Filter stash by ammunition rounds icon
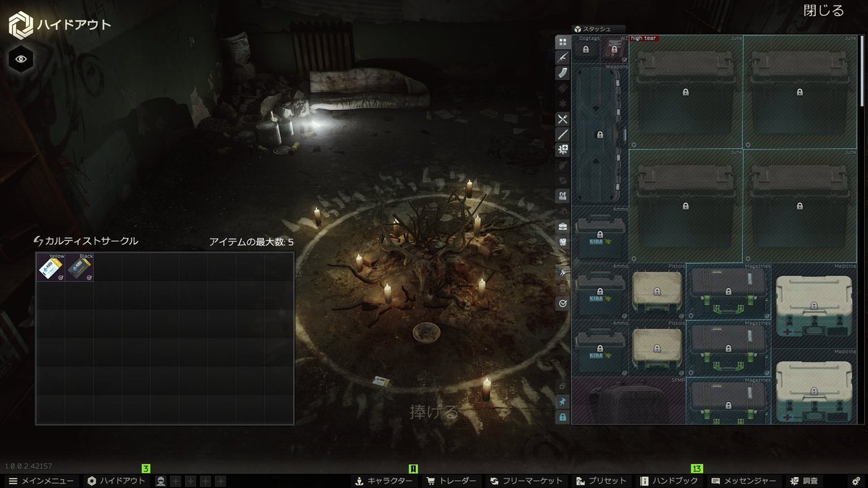This screenshot has width=868, height=488. click(x=562, y=88)
